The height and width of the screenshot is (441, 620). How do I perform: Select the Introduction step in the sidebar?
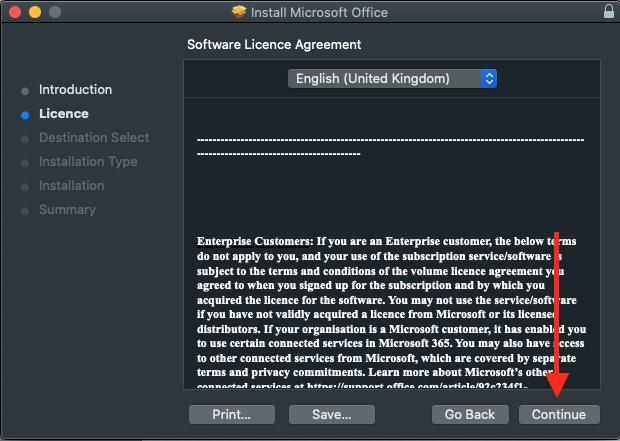(75, 90)
